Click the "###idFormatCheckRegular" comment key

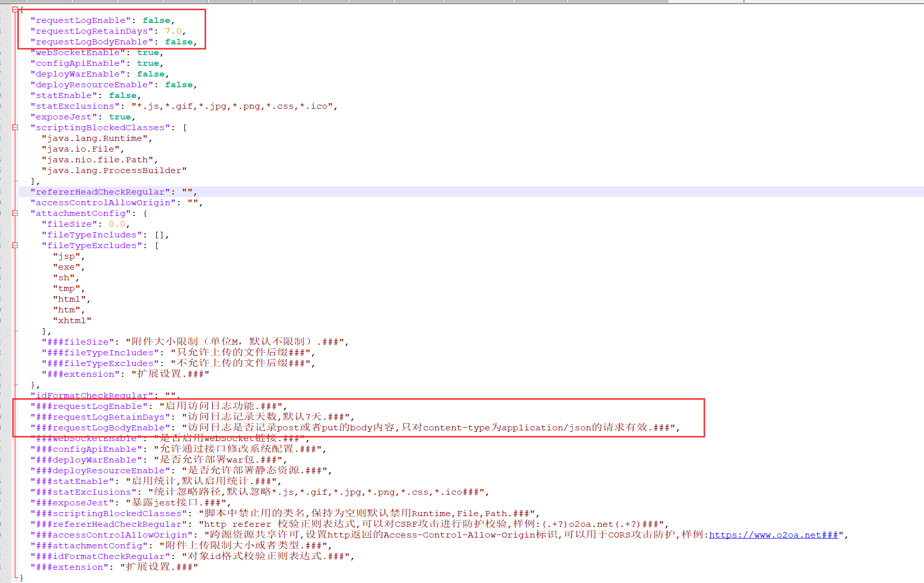(100, 556)
